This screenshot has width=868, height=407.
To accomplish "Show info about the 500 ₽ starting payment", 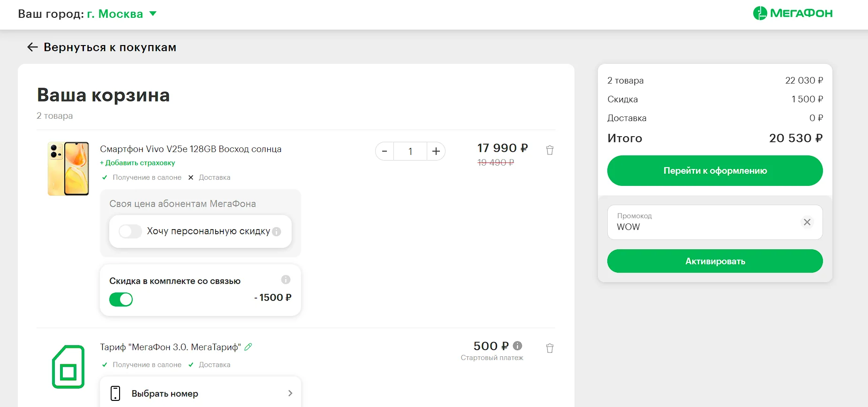I will point(517,346).
